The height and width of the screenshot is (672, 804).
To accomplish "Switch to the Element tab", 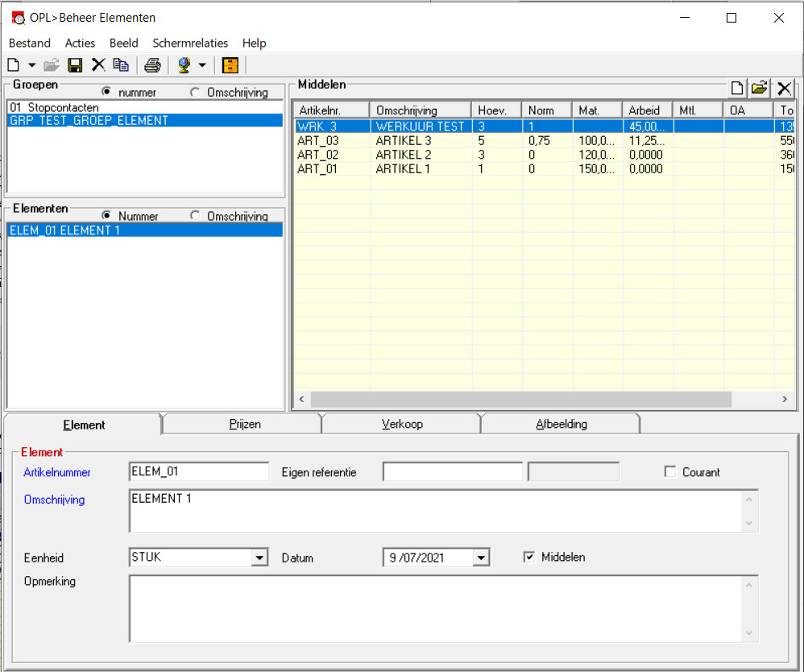I will pos(84,425).
